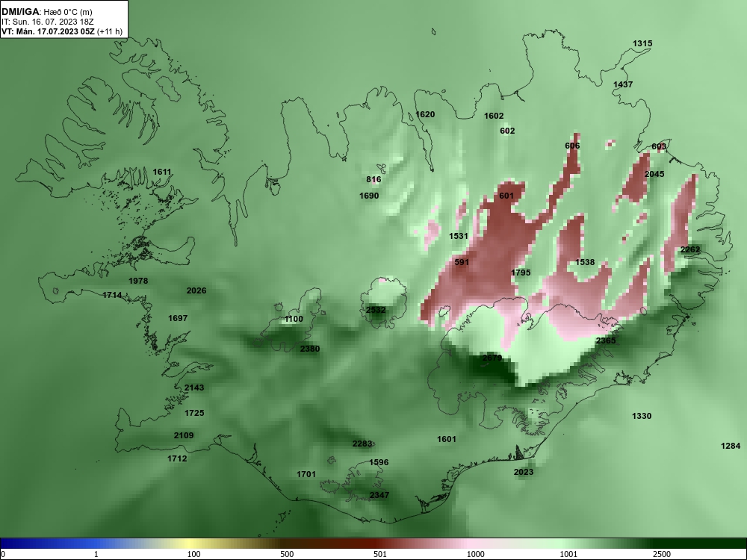
Task: Click the legend label 501
Action: click(x=380, y=554)
